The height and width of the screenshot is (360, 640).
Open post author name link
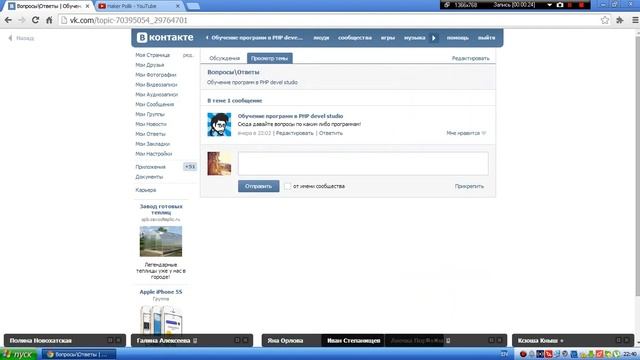tap(290, 116)
